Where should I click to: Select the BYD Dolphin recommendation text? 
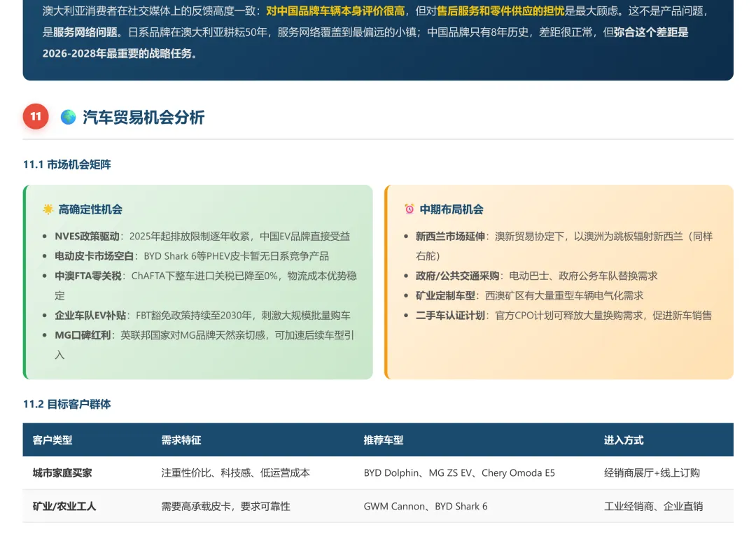click(x=392, y=472)
